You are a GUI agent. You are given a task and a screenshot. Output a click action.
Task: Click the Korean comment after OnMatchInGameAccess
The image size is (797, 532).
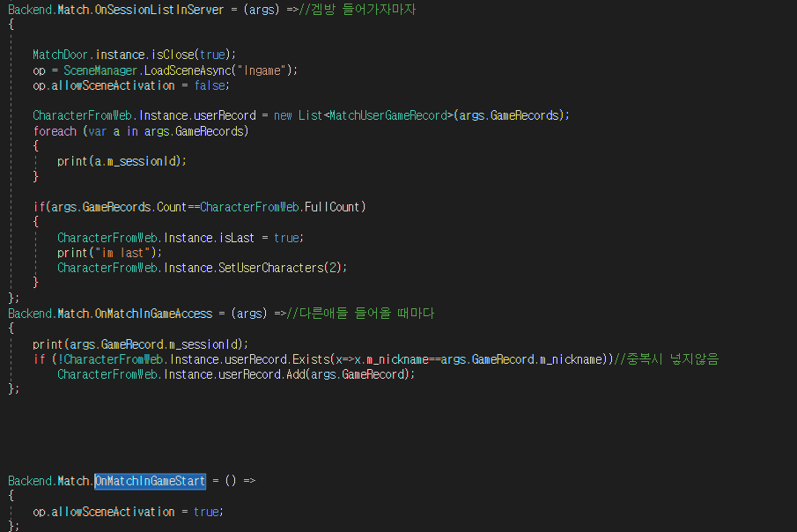click(360, 314)
